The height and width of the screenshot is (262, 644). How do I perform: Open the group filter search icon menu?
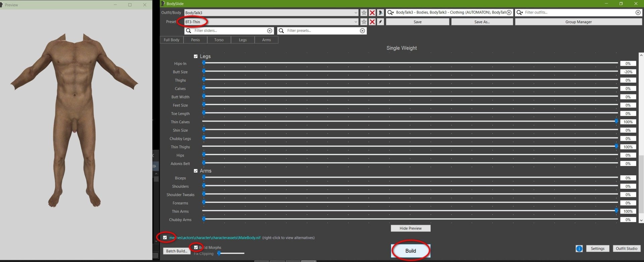[390, 12]
